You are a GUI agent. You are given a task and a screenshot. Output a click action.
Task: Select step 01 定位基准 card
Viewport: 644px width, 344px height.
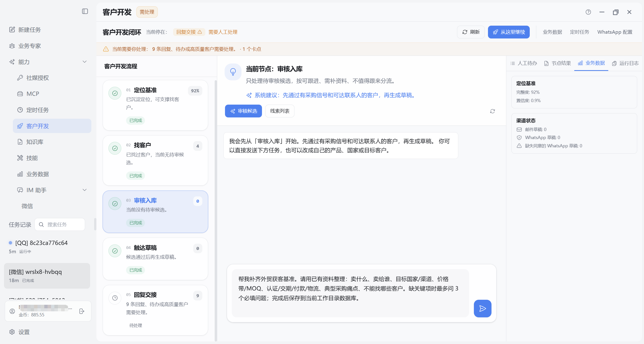155,105
